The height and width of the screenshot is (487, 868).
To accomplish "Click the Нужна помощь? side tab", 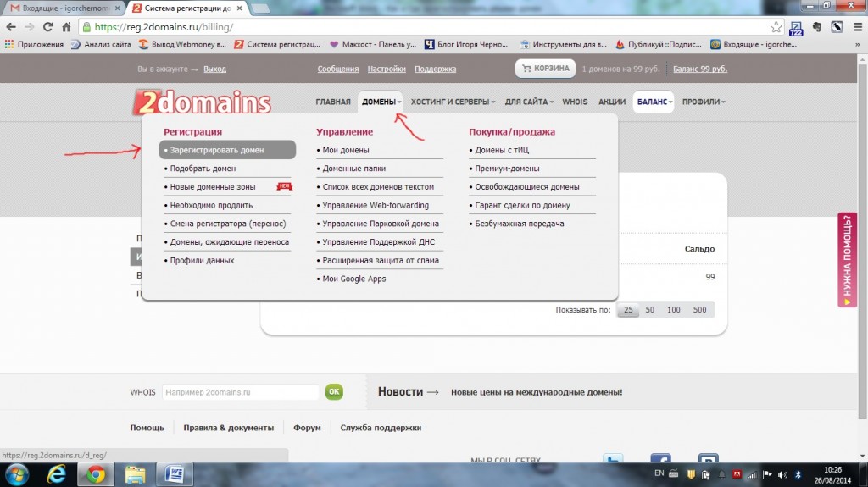I will click(x=848, y=259).
